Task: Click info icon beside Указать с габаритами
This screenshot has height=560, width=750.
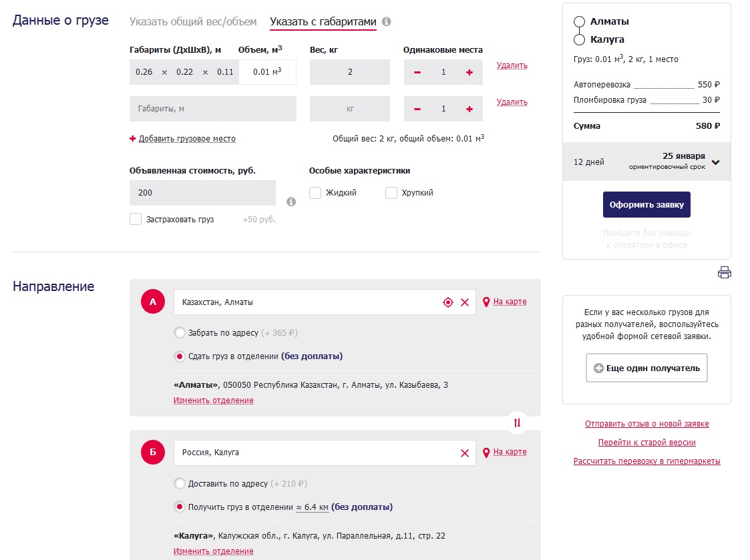Action: (386, 22)
